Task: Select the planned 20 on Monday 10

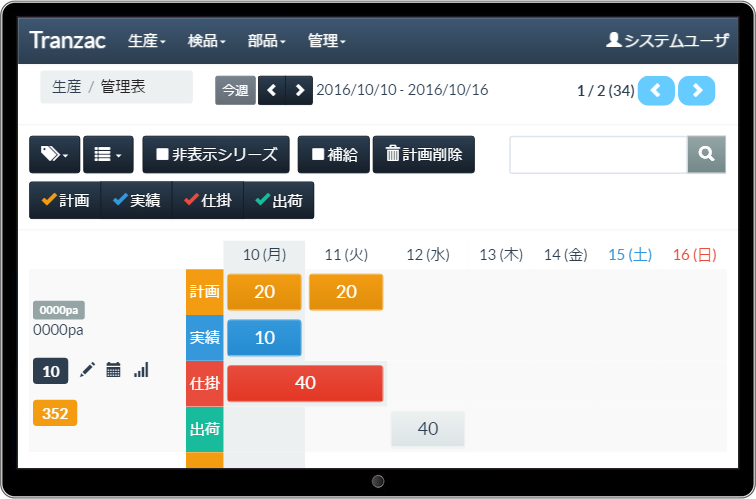Action: pyautogui.click(x=264, y=292)
